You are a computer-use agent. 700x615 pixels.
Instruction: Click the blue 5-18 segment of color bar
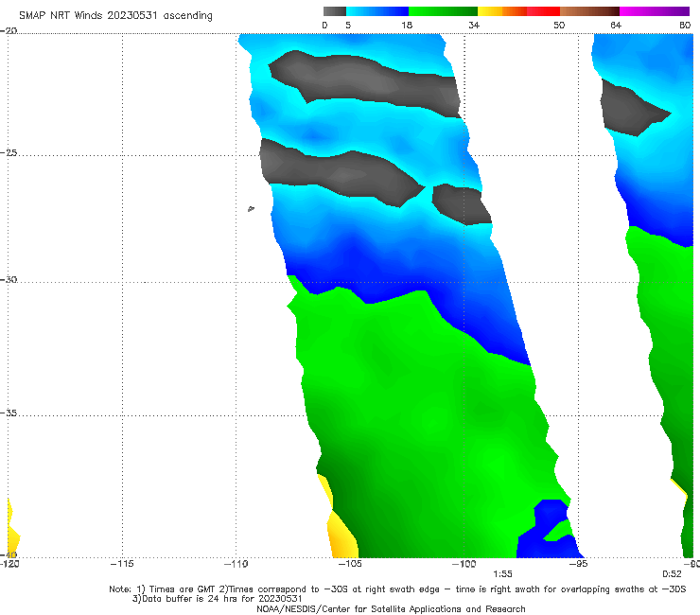(377, 11)
